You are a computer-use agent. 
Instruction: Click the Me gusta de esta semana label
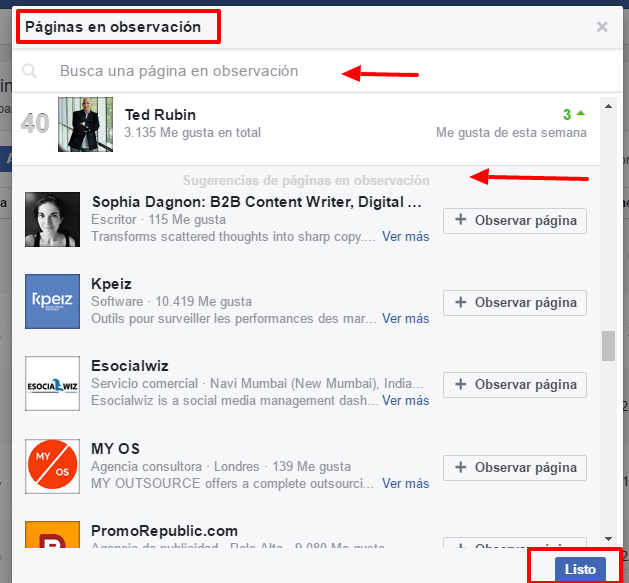click(511, 132)
